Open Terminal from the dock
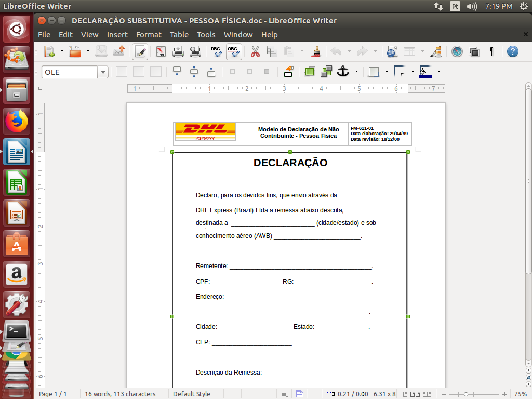Screen dimensions: 532x399 pyautogui.click(x=16, y=331)
